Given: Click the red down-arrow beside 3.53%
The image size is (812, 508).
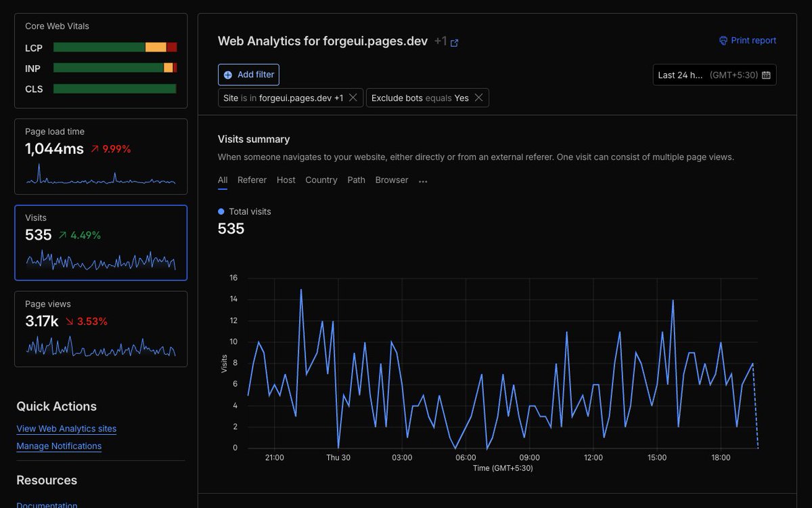Looking at the screenshot, I should point(69,321).
